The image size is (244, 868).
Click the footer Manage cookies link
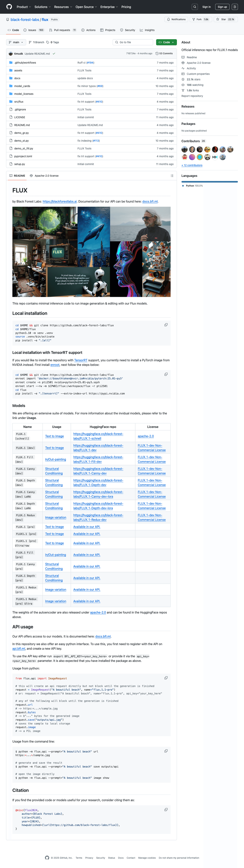pyautogui.click(x=147, y=858)
